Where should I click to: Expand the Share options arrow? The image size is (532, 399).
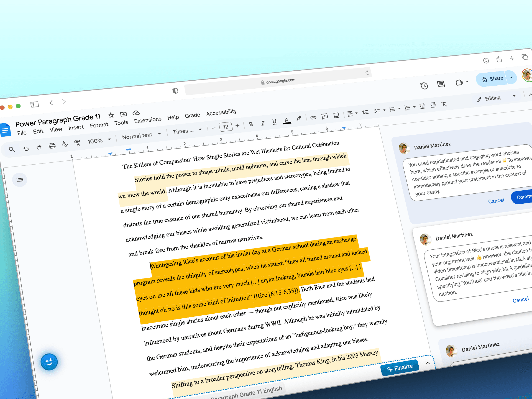pyautogui.click(x=511, y=77)
